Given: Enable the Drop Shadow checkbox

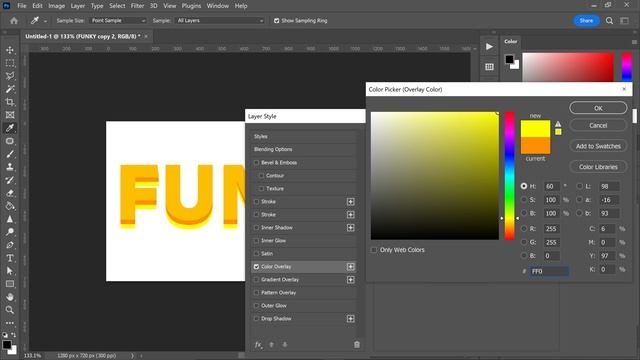Looking at the screenshot, I should point(256,318).
